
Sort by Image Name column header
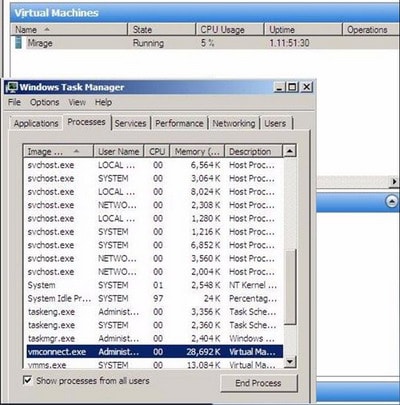58,151
